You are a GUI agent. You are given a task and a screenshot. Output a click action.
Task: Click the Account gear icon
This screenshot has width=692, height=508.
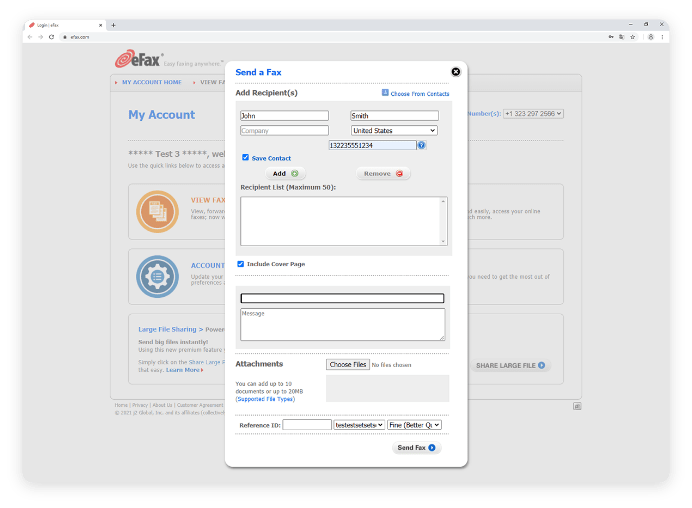point(157,275)
